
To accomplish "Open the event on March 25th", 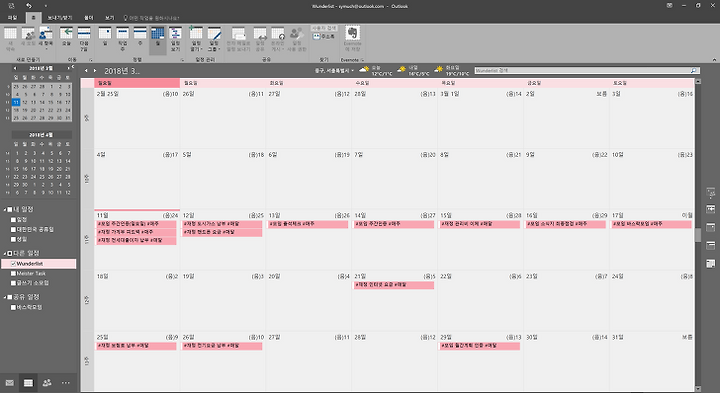I will [136, 346].
